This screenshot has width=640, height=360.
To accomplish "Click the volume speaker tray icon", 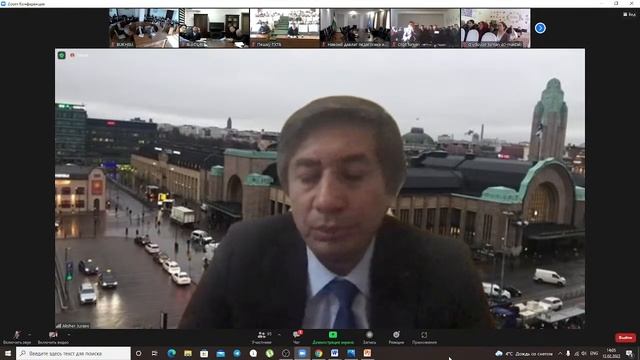I will point(584,353).
